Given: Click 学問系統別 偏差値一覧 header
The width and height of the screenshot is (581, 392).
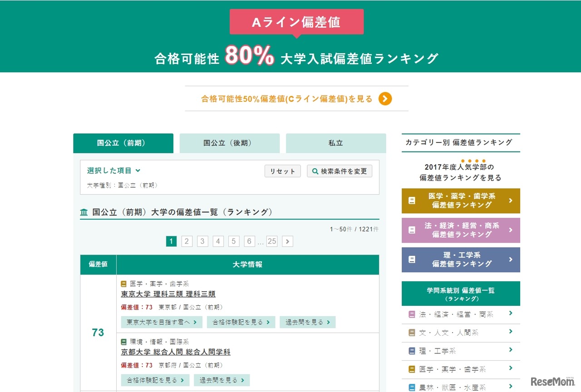Looking at the screenshot, I should [461, 294].
